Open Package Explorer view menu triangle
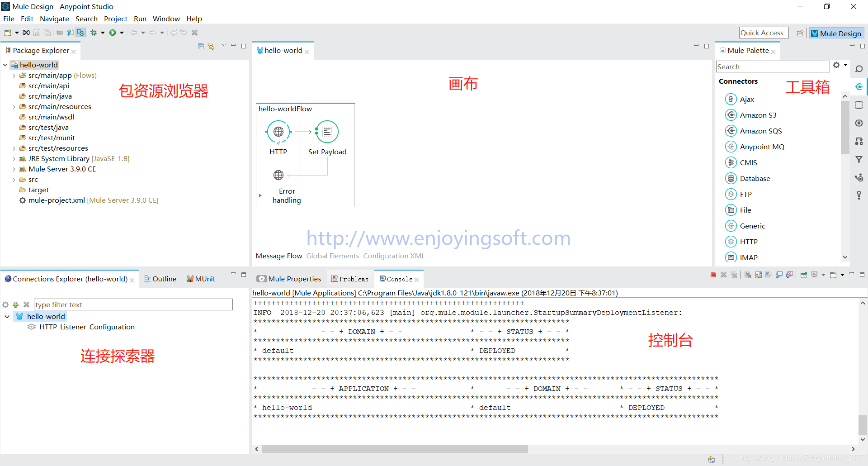 point(224,45)
